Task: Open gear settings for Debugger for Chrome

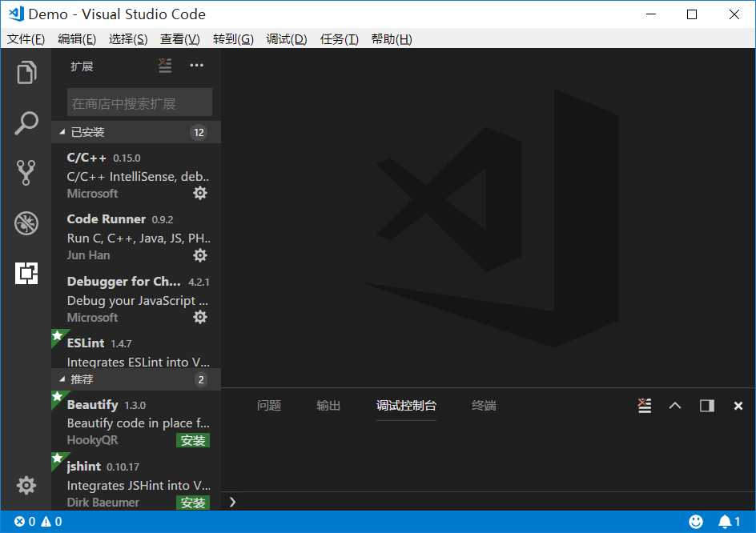Action: [200, 317]
